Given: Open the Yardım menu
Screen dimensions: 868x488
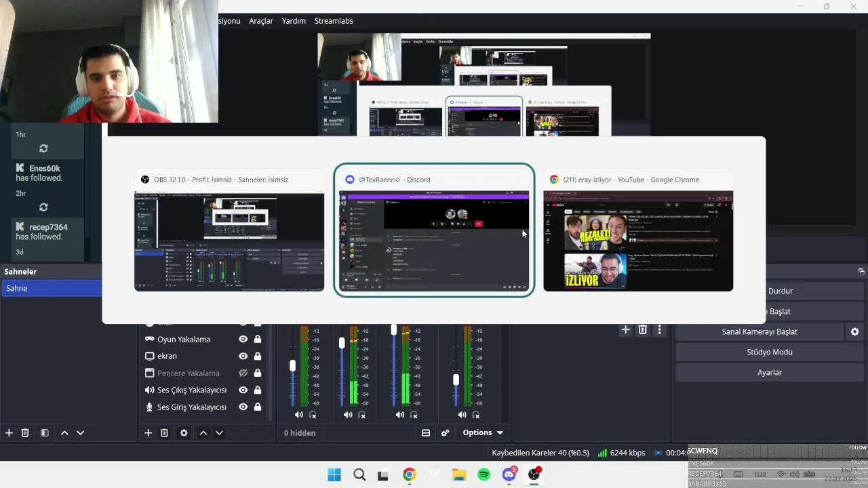Looking at the screenshot, I should coord(294,21).
